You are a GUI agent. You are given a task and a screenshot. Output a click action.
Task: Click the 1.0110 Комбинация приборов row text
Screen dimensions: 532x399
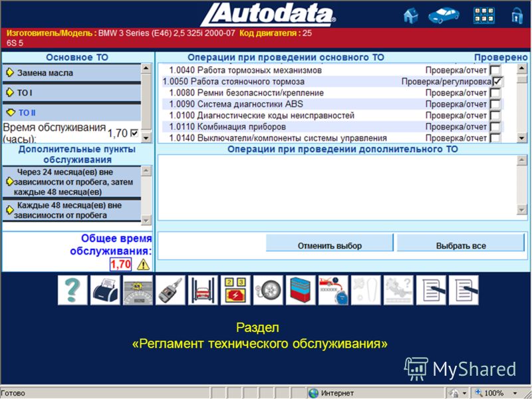point(227,127)
